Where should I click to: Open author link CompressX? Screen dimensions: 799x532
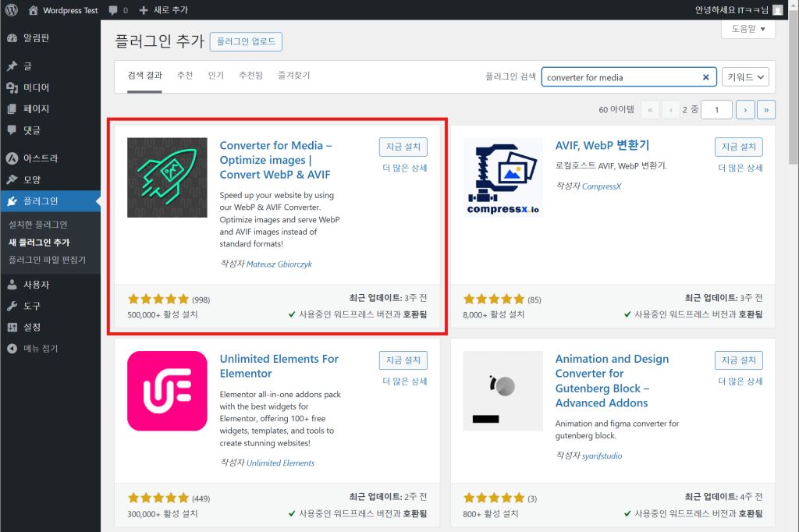(x=602, y=186)
